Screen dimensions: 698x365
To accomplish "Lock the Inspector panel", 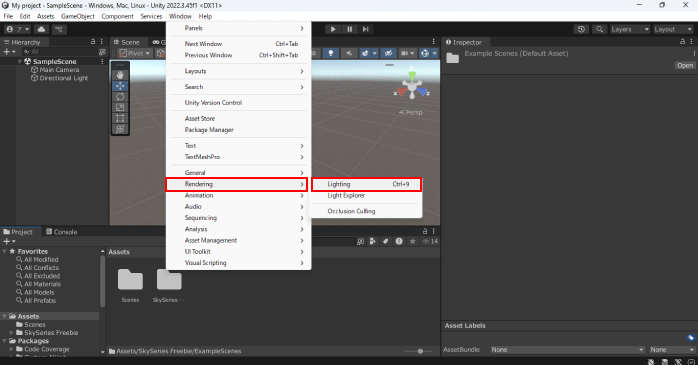I will pos(682,41).
